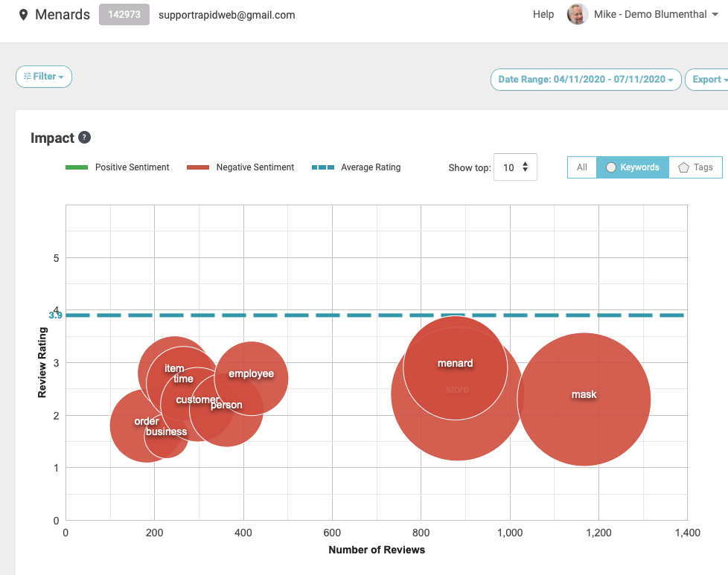Click the supportrapidweb@gmail.com email text
The image size is (728, 575).
click(x=226, y=15)
